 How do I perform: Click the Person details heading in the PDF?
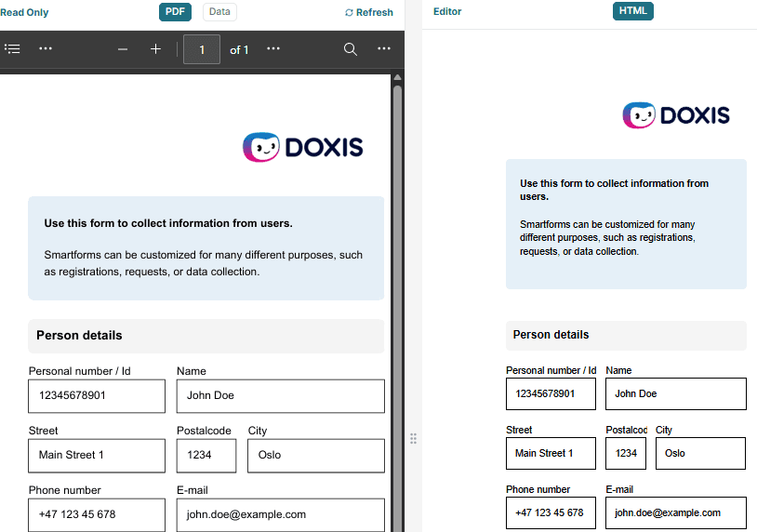[x=79, y=336]
